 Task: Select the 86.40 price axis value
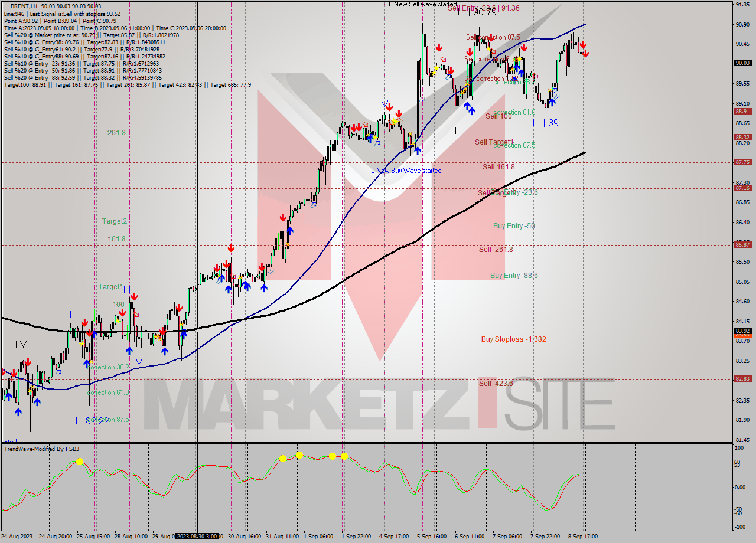[x=742, y=222]
